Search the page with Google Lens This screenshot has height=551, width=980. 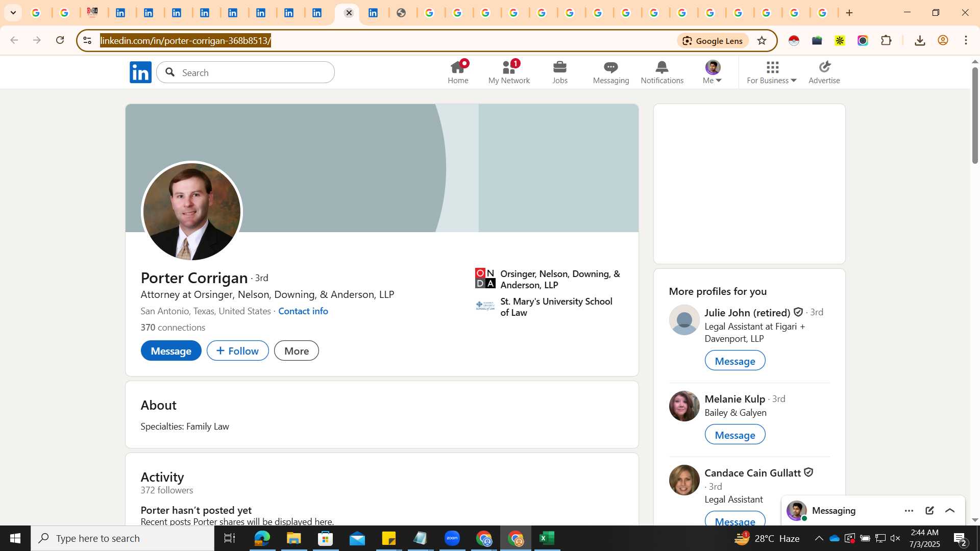(x=713, y=41)
